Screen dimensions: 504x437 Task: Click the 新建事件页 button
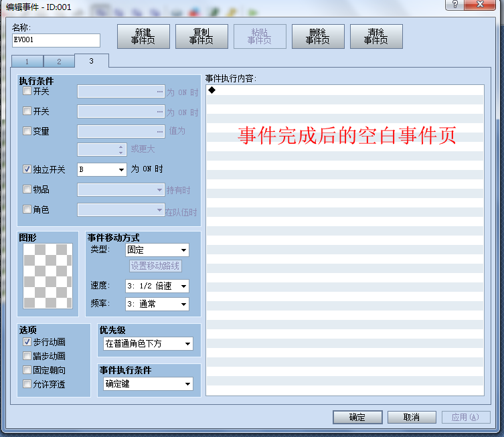pos(143,36)
